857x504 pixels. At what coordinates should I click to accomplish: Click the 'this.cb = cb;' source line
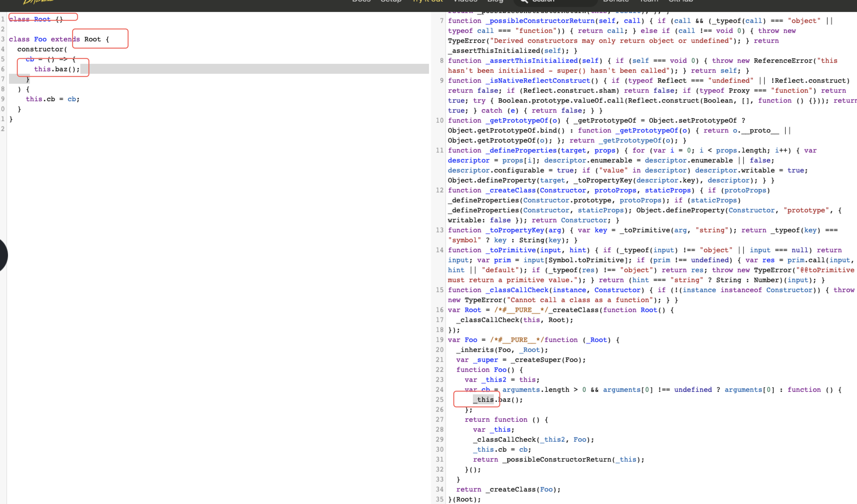[x=53, y=99]
